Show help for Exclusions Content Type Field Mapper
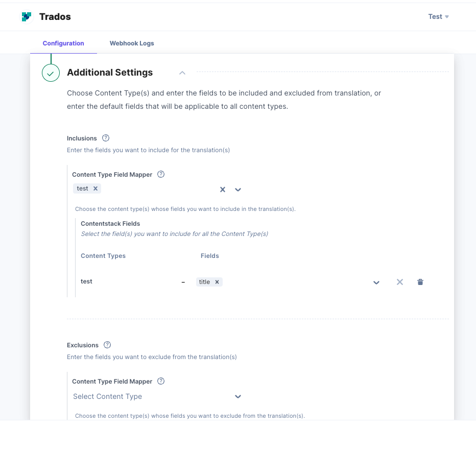 pos(161,381)
